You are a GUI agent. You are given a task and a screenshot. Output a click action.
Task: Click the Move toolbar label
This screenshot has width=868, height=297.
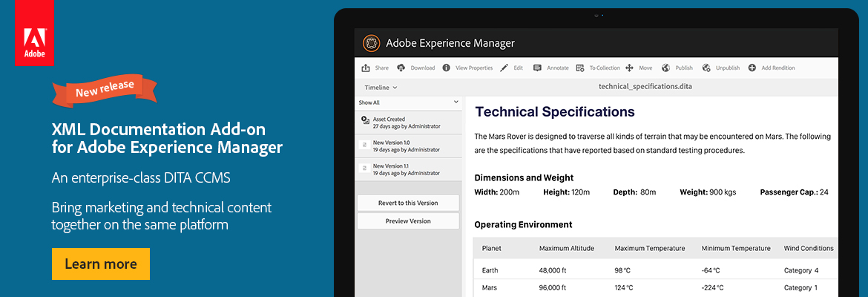click(x=645, y=68)
